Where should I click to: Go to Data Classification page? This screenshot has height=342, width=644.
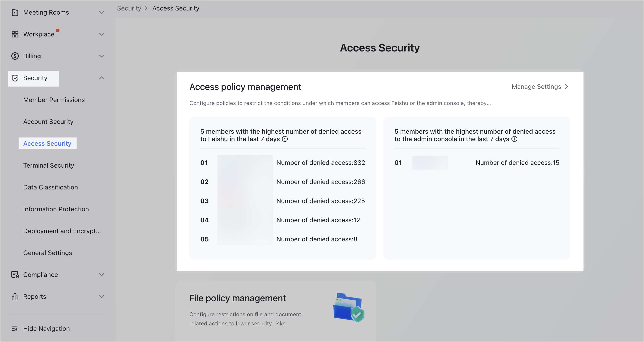pos(51,187)
